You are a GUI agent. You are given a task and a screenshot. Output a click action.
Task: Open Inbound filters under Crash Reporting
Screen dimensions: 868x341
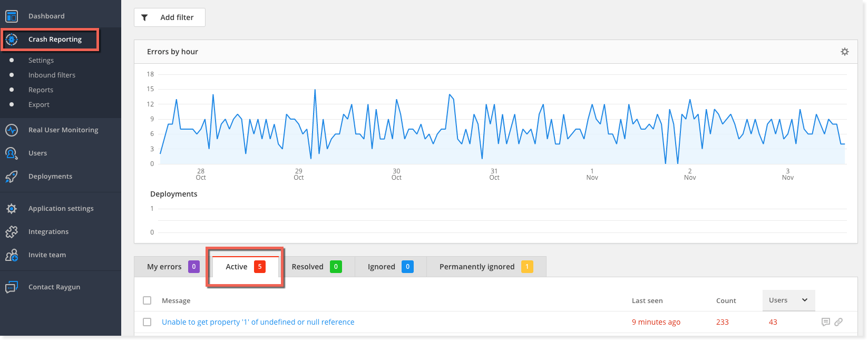tap(52, 75)
